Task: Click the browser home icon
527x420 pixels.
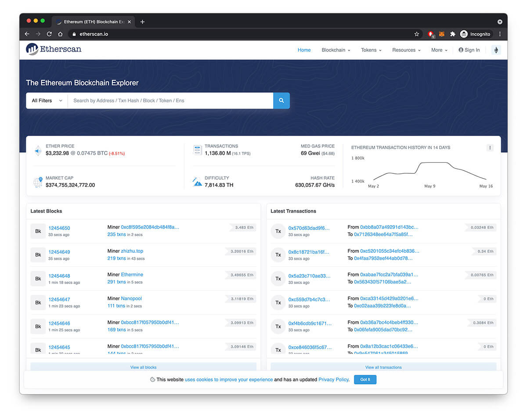Action: click(x=61, y=34)
